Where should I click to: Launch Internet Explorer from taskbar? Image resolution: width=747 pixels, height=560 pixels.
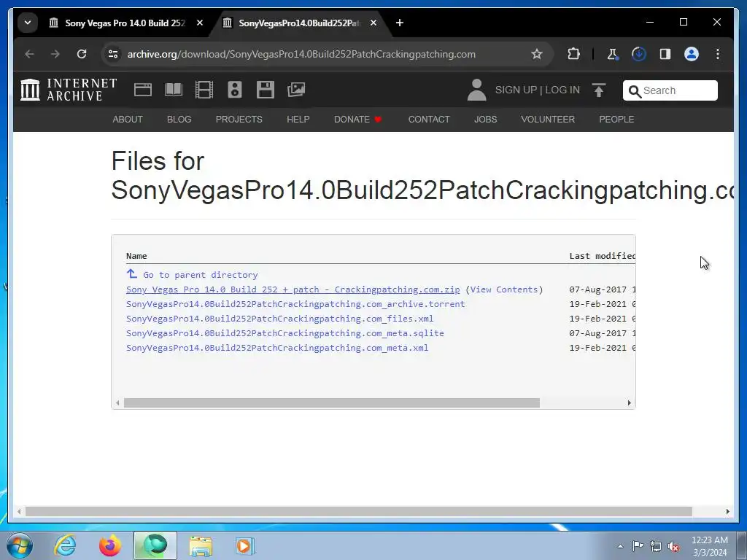(x=65, y=545)
